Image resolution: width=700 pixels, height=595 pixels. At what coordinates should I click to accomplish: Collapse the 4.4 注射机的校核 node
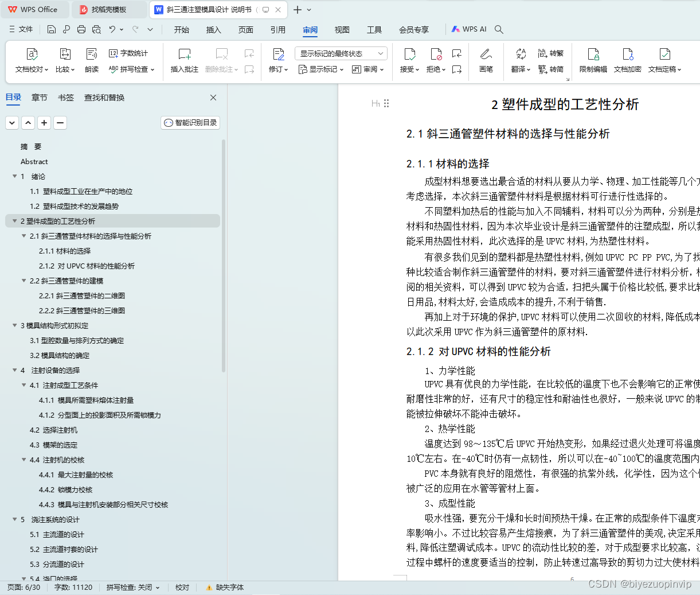[24, 460]
